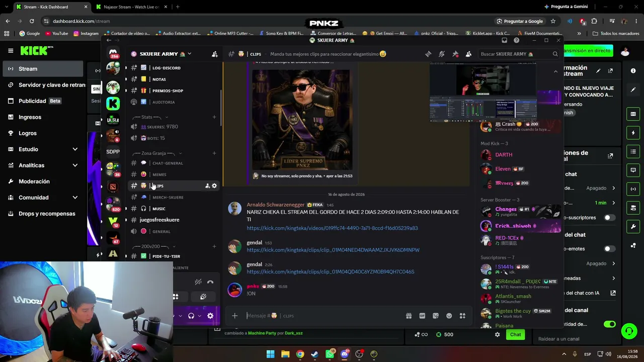Open Discord help question mark icon
This screenshot has width=644, height=362.
516,40
